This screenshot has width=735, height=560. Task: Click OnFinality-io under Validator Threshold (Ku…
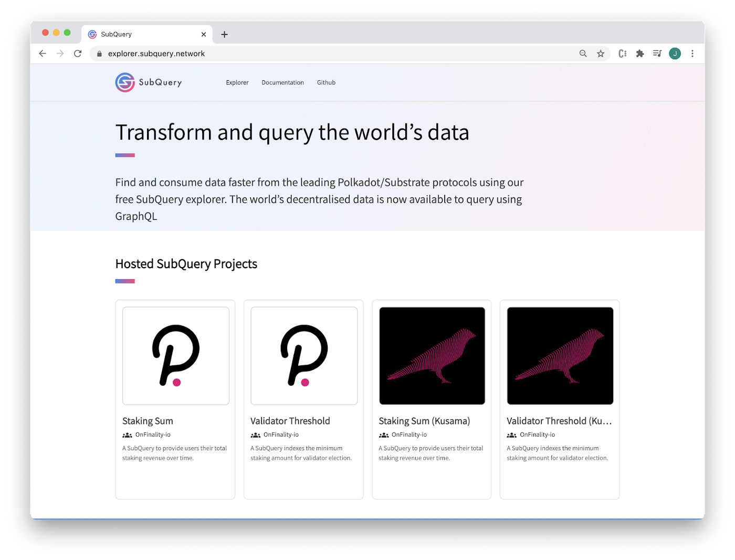tap(537, 435)
